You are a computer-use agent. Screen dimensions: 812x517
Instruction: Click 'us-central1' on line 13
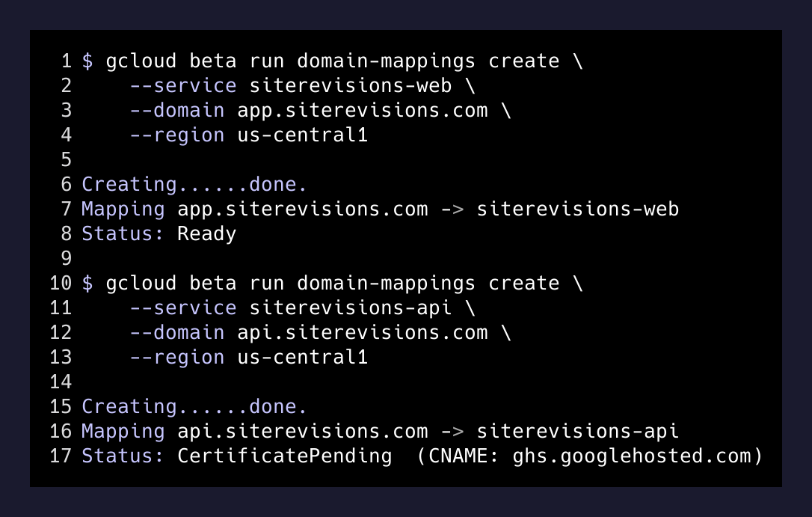click(302, 358)
